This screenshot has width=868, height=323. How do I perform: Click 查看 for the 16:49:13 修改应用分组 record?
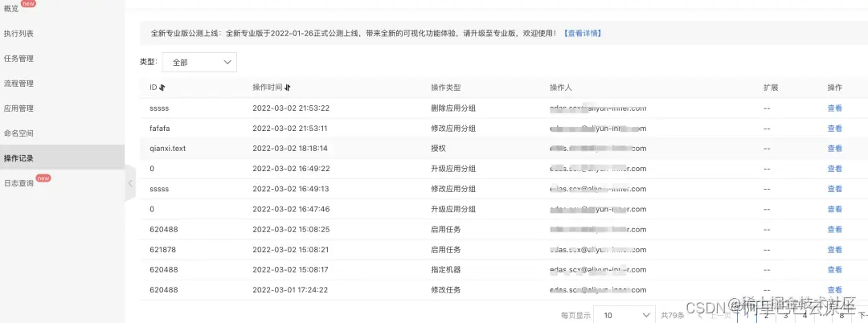click(835, 189)
